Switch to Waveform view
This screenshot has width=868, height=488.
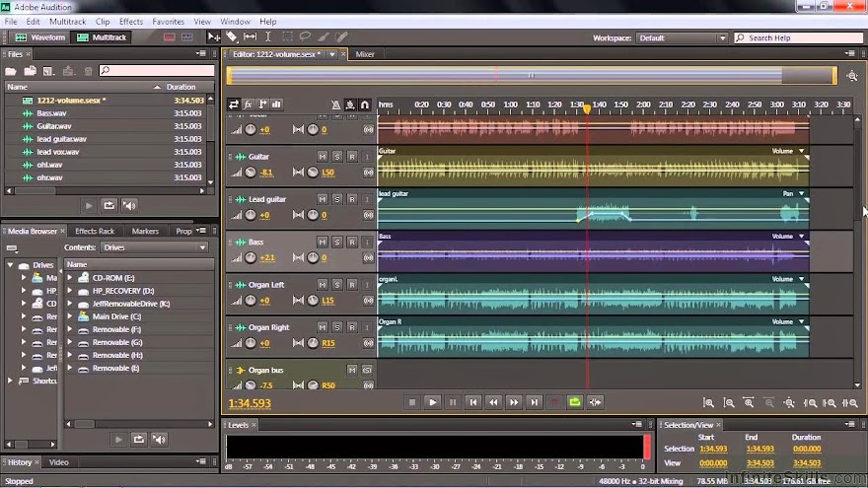(40, 37)
